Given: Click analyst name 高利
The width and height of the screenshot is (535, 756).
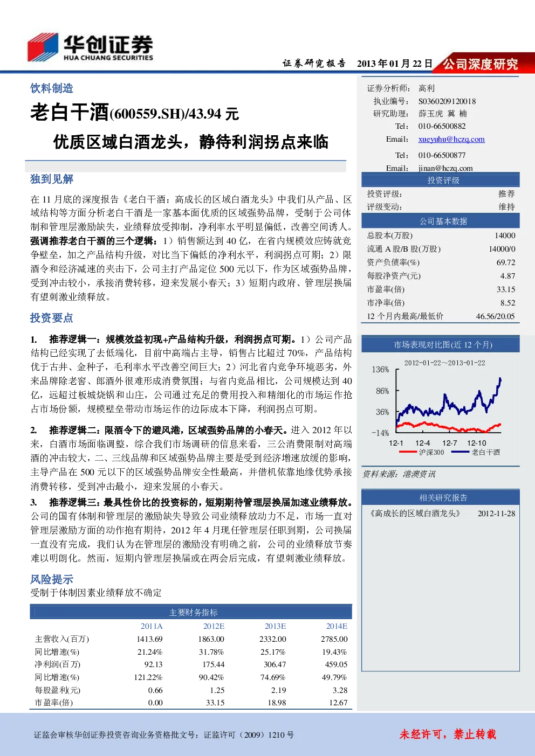Looking at the screenshot, I should point(427,88).
